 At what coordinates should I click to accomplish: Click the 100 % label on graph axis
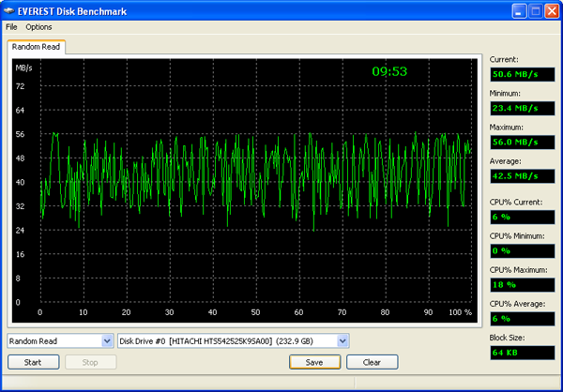[460, 312]
